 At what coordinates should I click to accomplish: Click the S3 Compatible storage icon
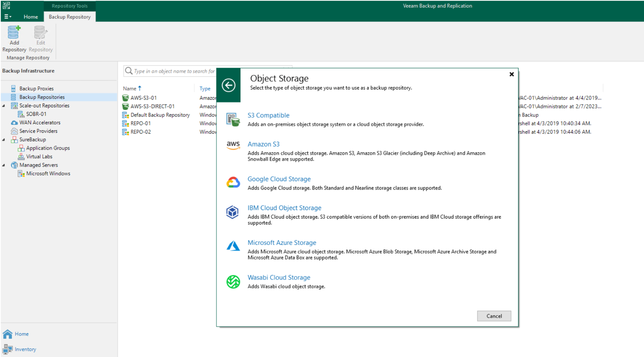(x=233, y=119)
